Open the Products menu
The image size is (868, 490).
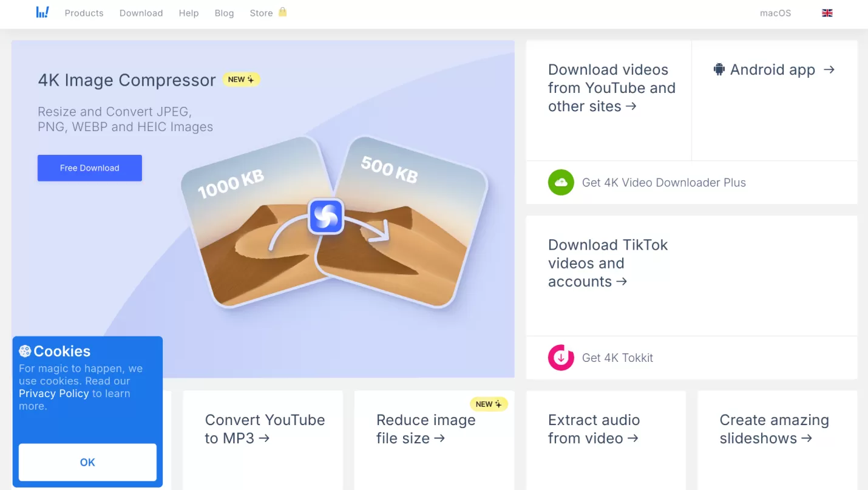(84, 13)
